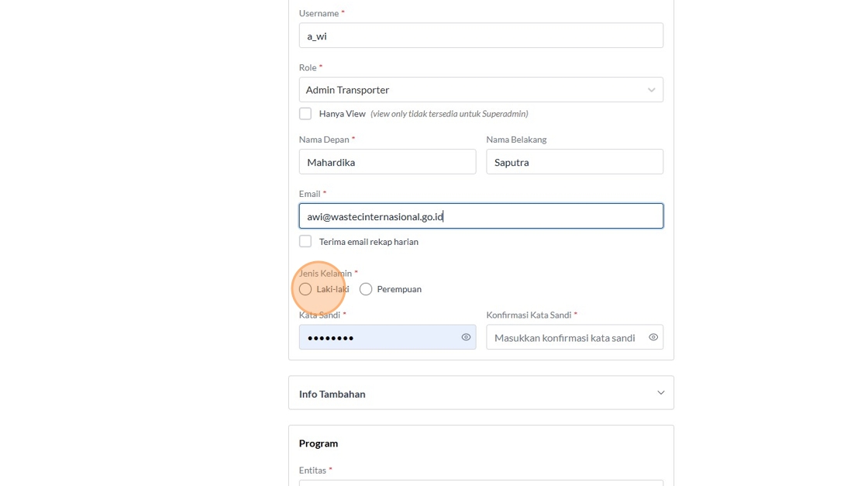868x486 pixels.
Task: Show the Kata Sandi password
Action: 466,337
